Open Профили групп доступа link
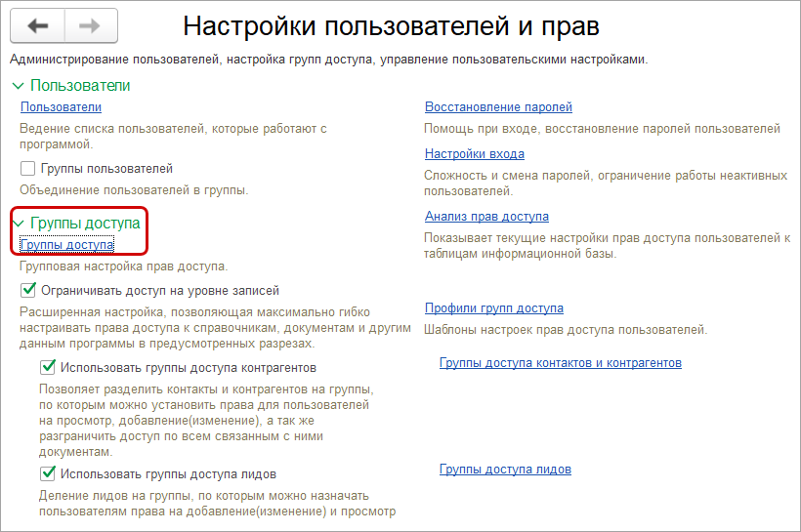This screenshot has width=801, height=532. [494, 308]
